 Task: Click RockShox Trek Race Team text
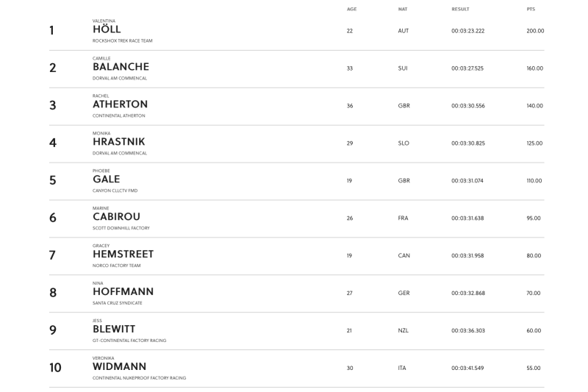(122, 40)
